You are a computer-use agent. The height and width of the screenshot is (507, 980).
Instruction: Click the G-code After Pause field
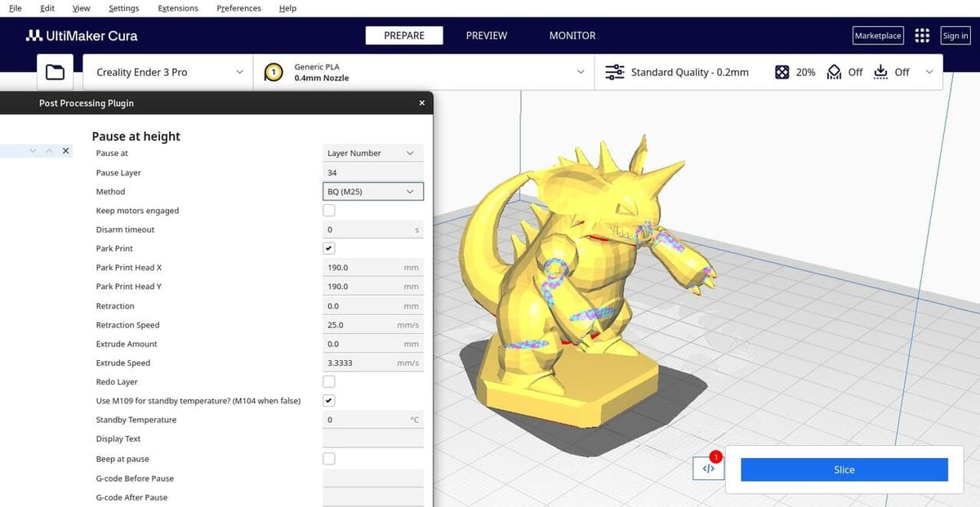tap(373, 497)
